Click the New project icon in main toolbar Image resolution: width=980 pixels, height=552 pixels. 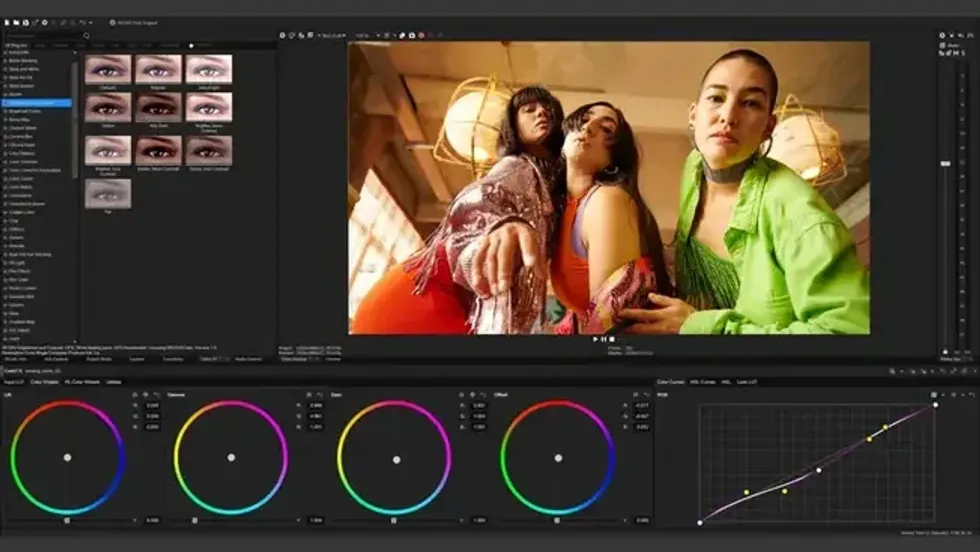(7, 23)
